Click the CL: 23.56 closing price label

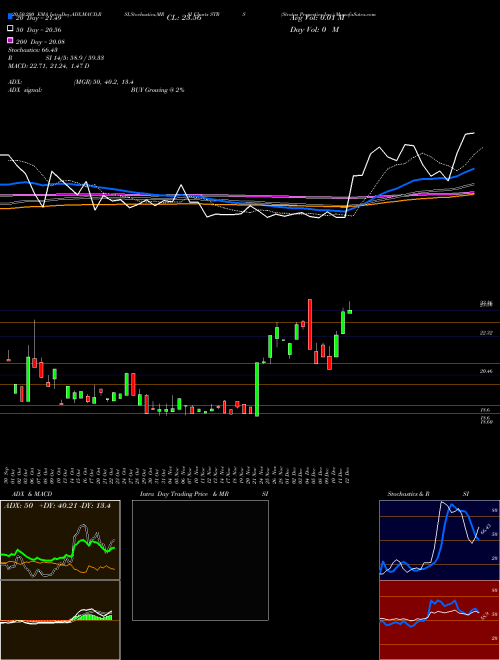pyautogui.click(x=184, y=18)
